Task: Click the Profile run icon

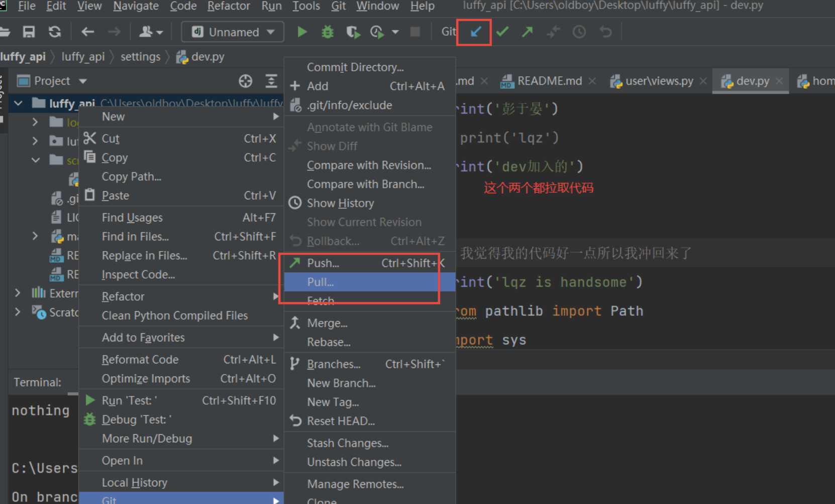Action: tap(377, 32)
